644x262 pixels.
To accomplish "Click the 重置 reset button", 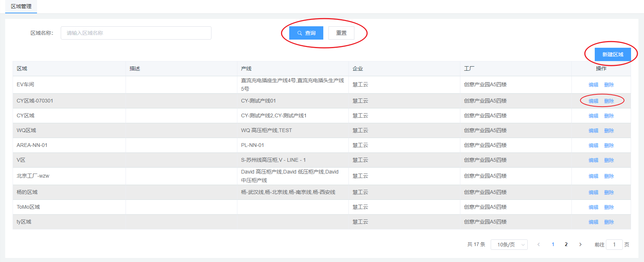I will point(341,33).
